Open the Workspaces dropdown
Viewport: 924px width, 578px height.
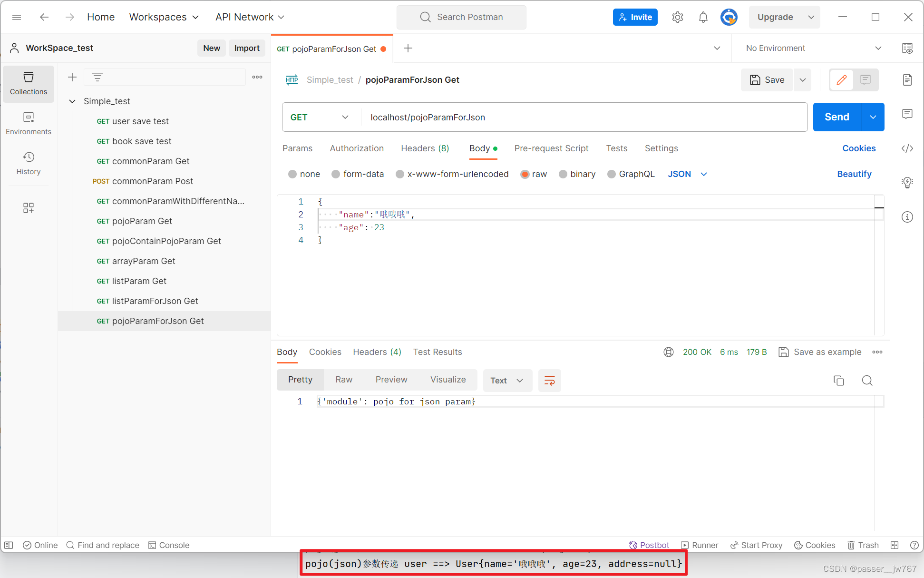tap(164, 17)
